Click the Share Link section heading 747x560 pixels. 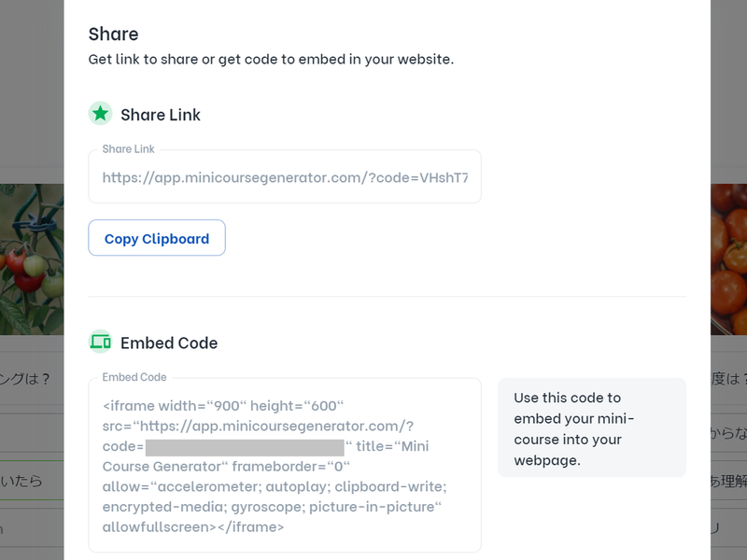[161, 115]
